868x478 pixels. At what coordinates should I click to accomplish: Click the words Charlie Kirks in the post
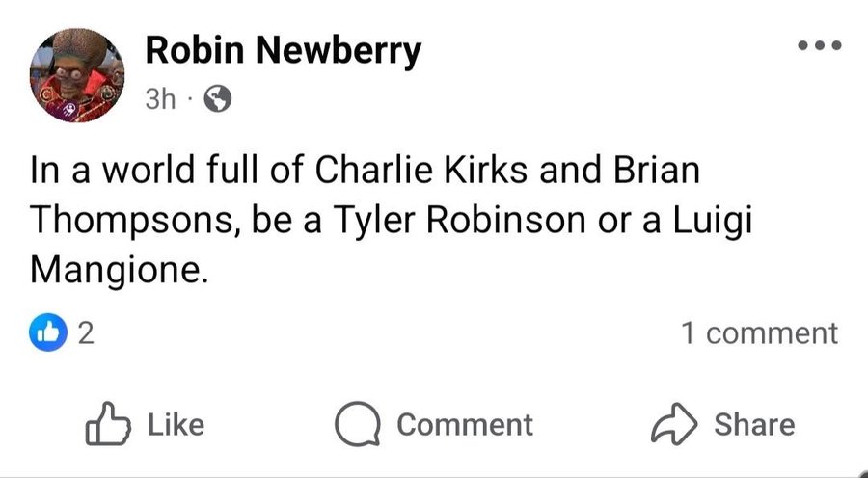click(x=421, y=170)
